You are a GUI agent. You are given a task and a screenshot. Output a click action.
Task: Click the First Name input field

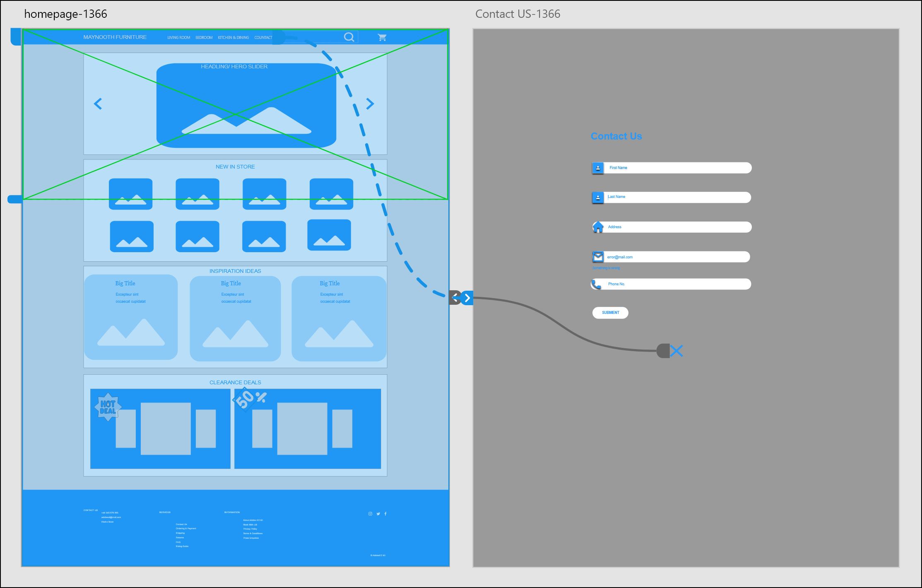[677, 168]
